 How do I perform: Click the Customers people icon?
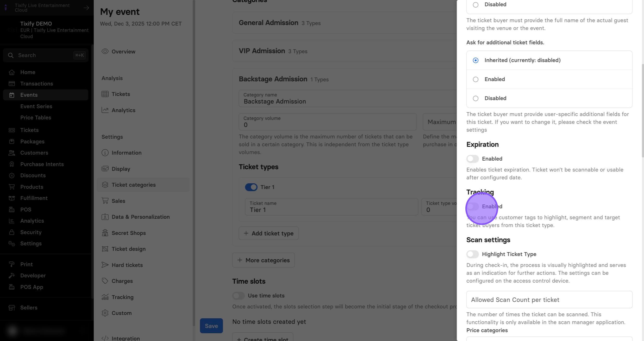click(x=11, y=153)
